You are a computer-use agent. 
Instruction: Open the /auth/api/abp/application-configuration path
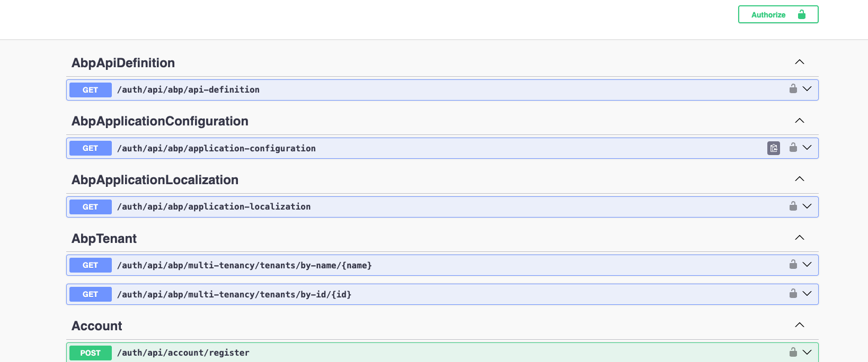point(216,149)
